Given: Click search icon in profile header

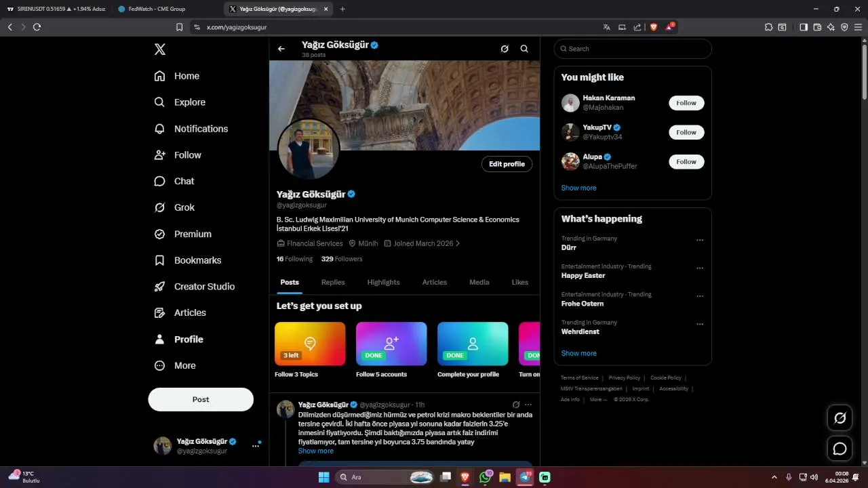Looking at the screenshot, I should click(x=524, y=49).
